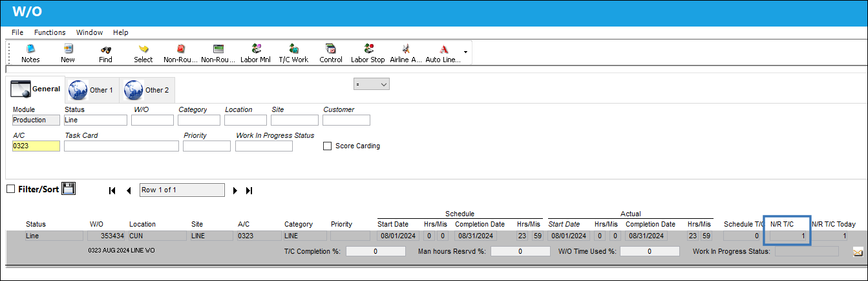Click the Location filter input field
The image size is (868, 281).
246,120
